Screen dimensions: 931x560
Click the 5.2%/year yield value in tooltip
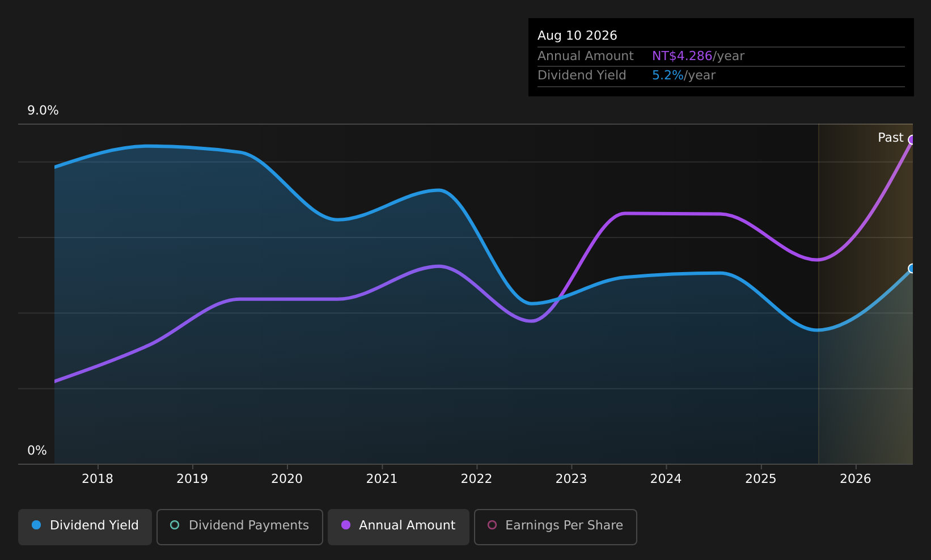pyautogui.click(x=684, y=75)
